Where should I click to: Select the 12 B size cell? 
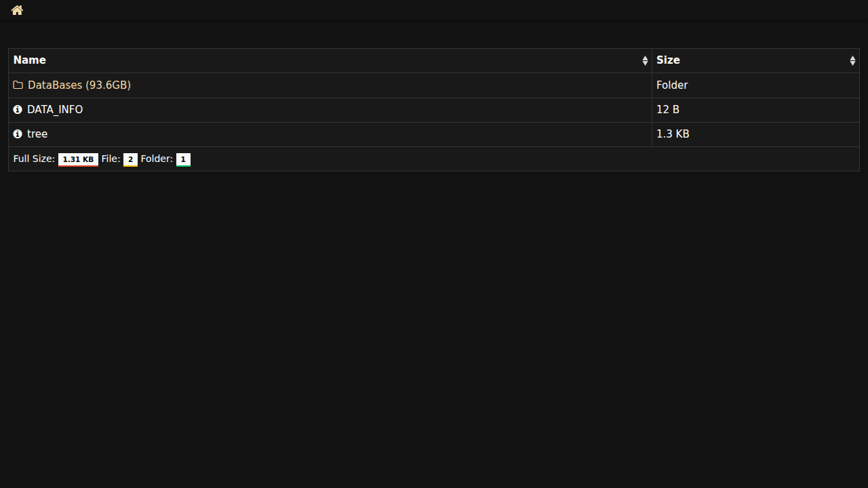668,110
